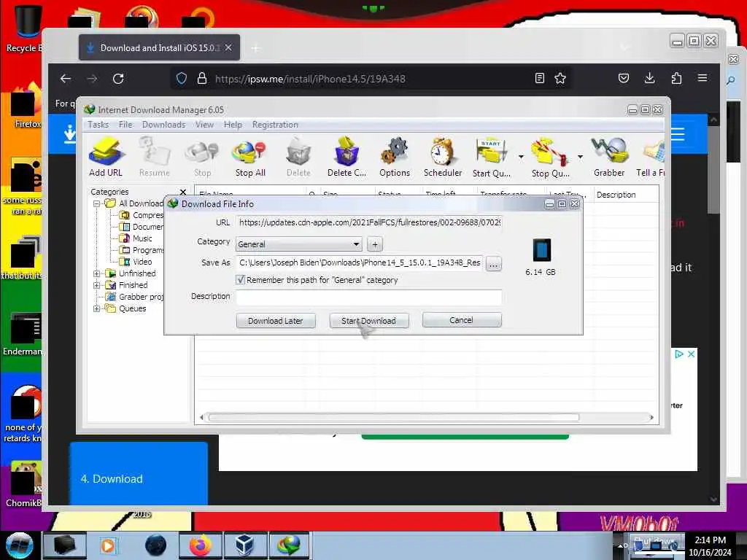Click the Start Download button
747x560 pixels.
[x=368, y=321]
